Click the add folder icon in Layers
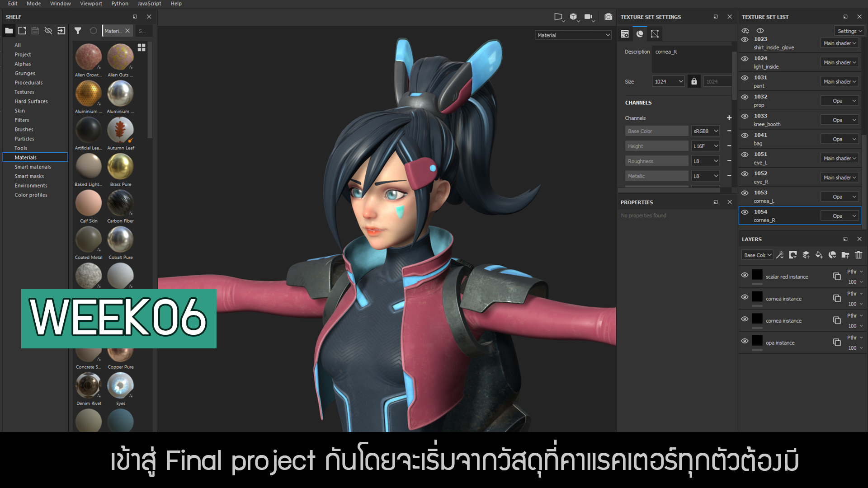 845,255
